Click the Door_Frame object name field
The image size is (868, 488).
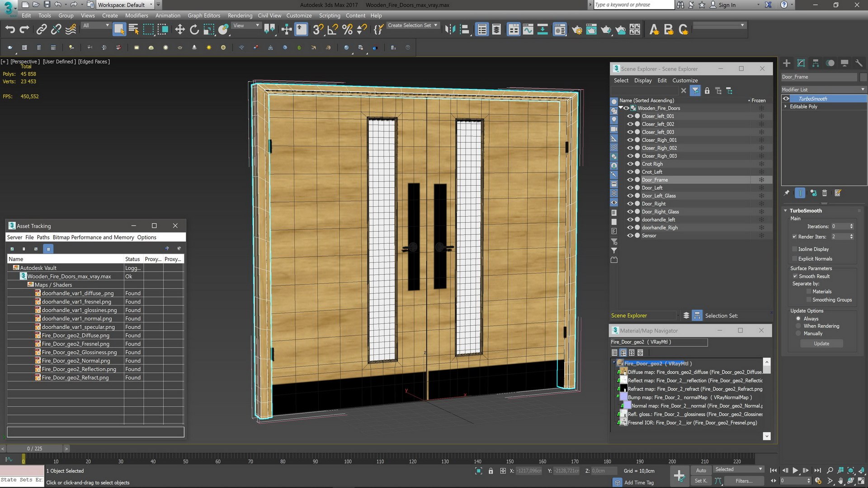pos(819,77)
